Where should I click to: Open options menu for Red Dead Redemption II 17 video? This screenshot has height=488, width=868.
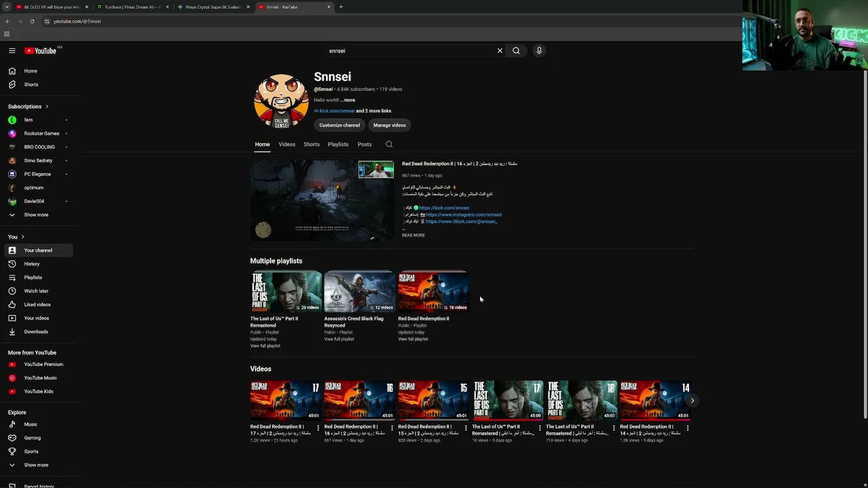(x=318, y=428)
